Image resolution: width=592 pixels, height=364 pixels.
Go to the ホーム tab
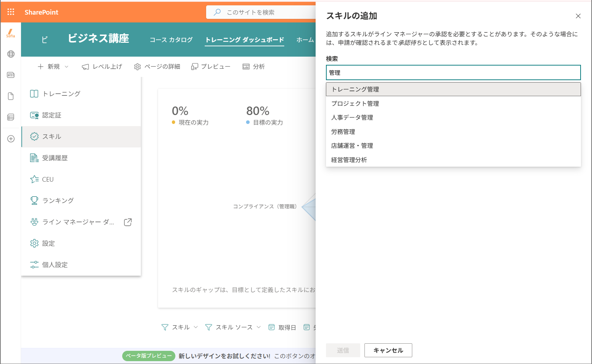305,40
